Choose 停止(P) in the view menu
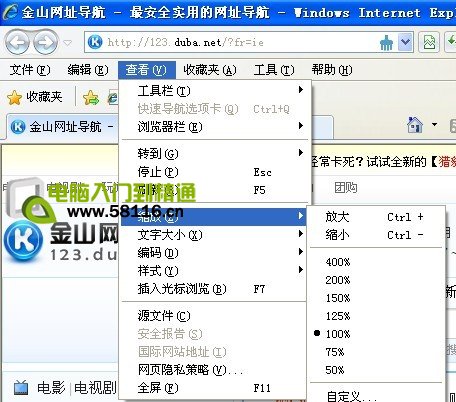 pos(214,172)
